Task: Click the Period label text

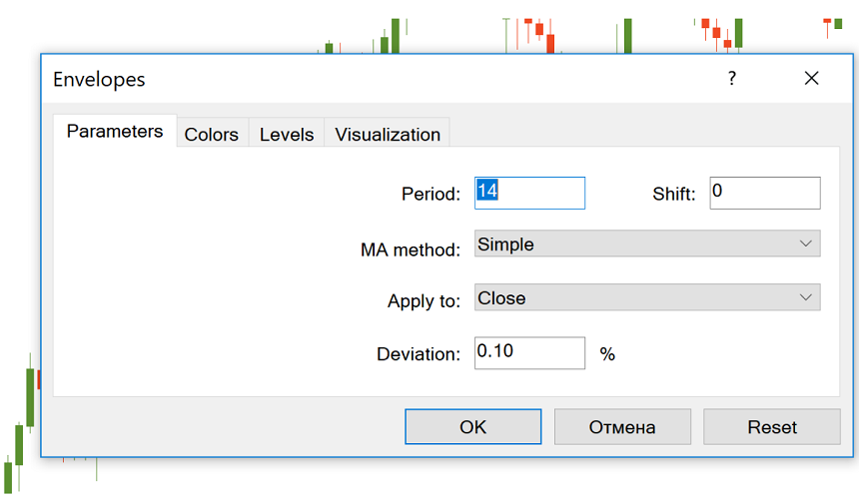Action: click(x=430, y=194)
